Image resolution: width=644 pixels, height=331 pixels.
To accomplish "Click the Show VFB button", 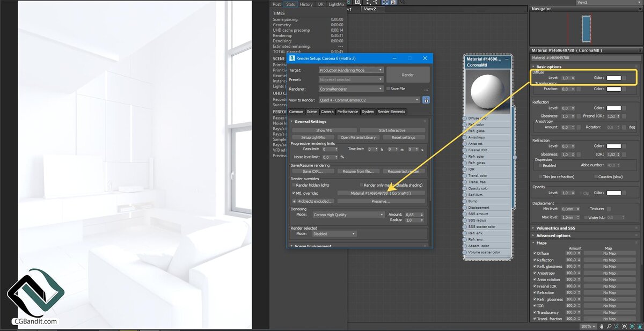I will click(324, 130).
